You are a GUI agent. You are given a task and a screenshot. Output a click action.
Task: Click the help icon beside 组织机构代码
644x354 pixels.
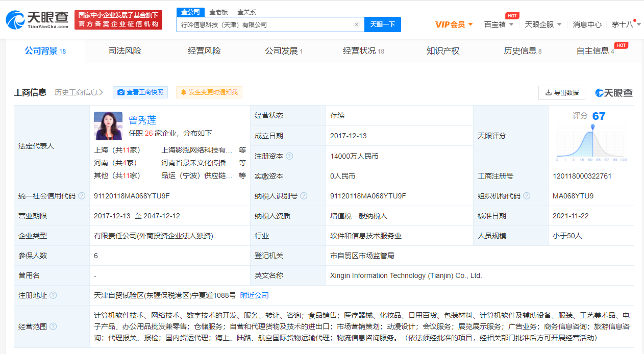click(527, 196)
